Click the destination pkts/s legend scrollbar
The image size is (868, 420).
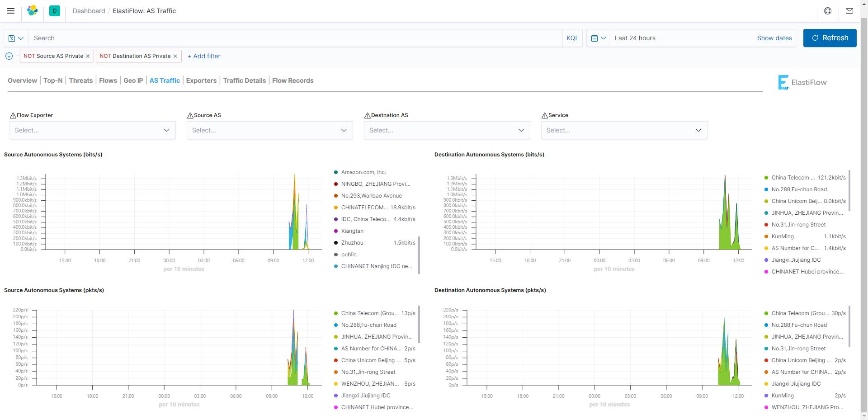coord(849,326)
